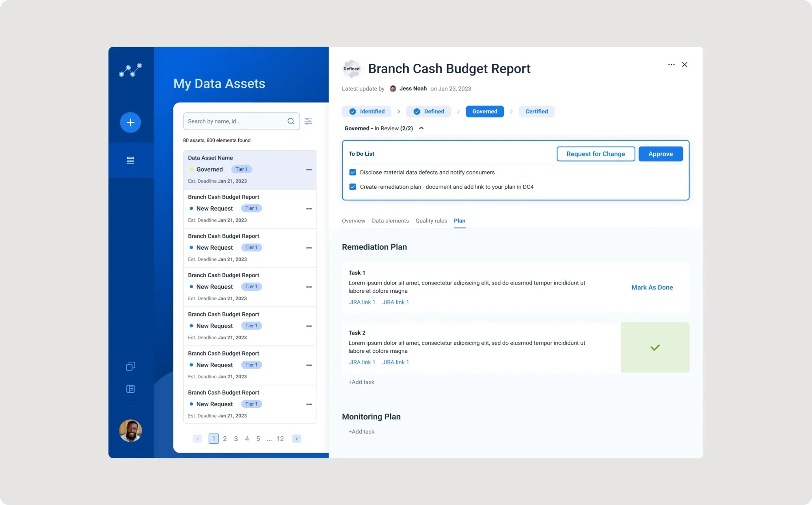Select the Certified stage chip
The height and width of the screenshot is (505, 812).
[536, 112]
